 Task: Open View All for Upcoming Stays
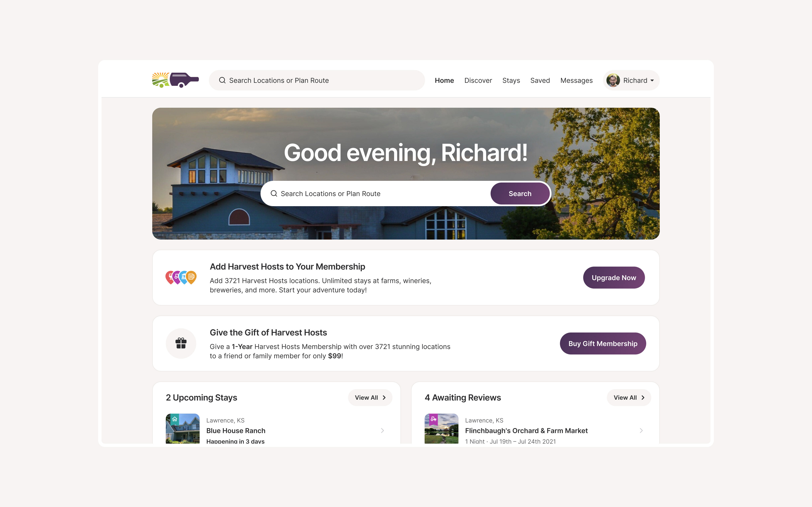coord(370,397)
